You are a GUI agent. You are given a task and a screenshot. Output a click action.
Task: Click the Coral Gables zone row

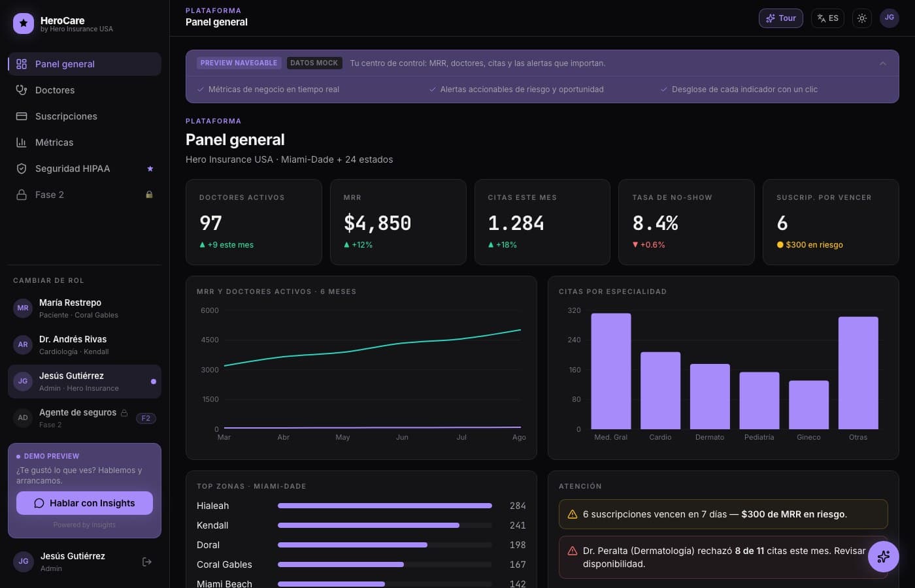(361, 564)
